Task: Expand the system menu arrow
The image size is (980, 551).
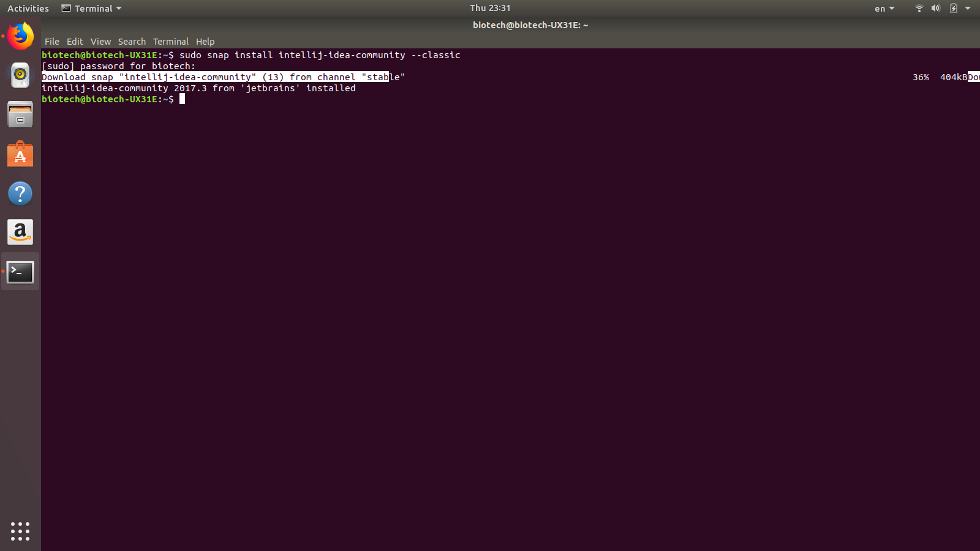Action: [968, 8]
